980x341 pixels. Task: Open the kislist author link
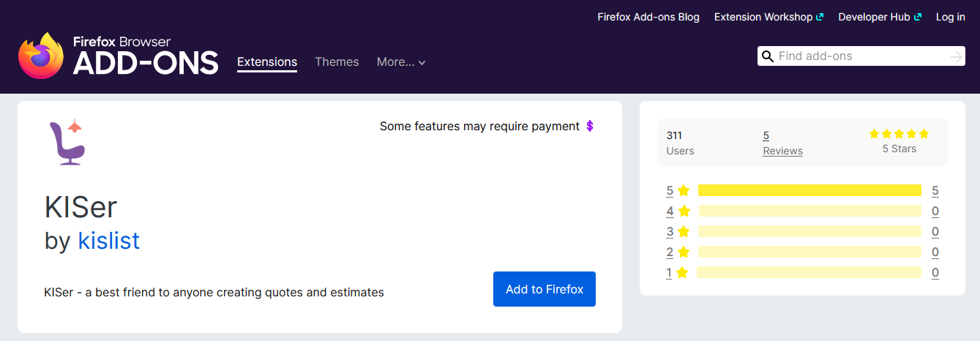[109, 240]
